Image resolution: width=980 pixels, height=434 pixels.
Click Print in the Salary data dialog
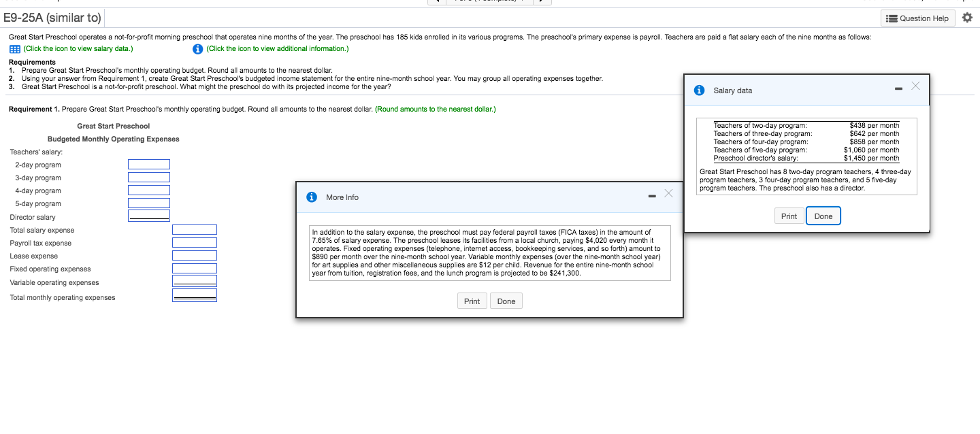click(789, 216)
